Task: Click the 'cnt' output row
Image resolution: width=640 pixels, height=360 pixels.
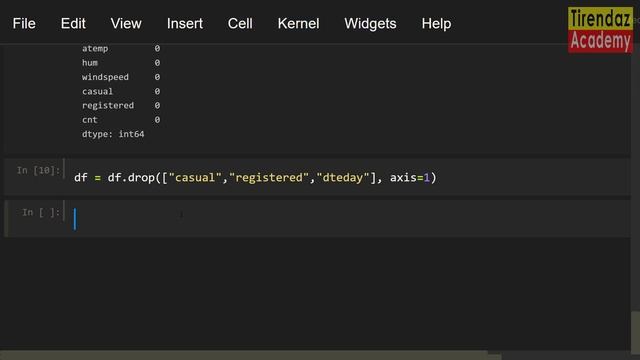Action: tap(121, 120)
